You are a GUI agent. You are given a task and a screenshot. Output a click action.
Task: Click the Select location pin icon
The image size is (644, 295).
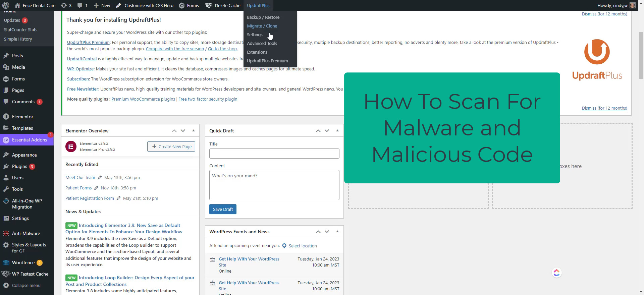point(284,246)
